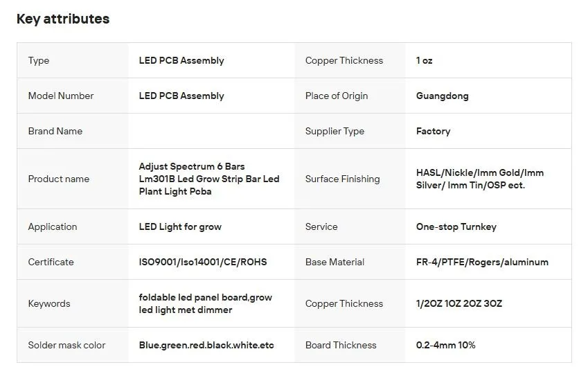Screen dimensions: 588x374
Task: Select the Place of Origin label
Action: 337,96
